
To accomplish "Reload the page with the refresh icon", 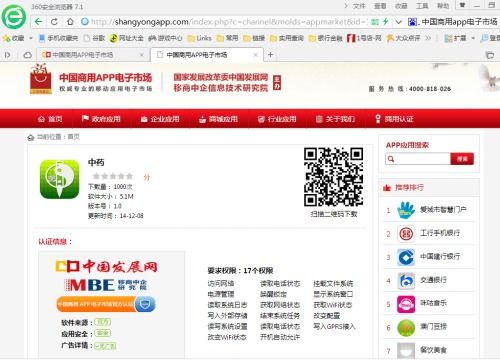I will [54, 22].
